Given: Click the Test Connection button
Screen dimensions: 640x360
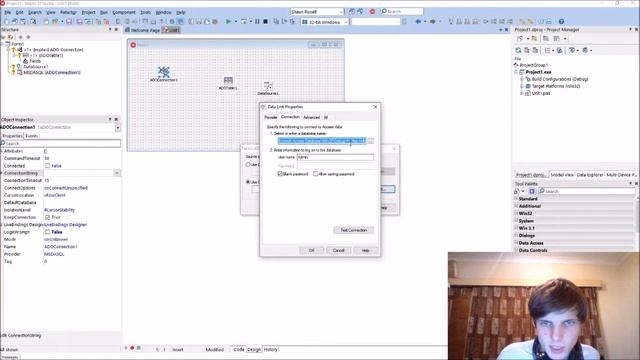Looking at the screenshot, I should click(x=353, y=230).
